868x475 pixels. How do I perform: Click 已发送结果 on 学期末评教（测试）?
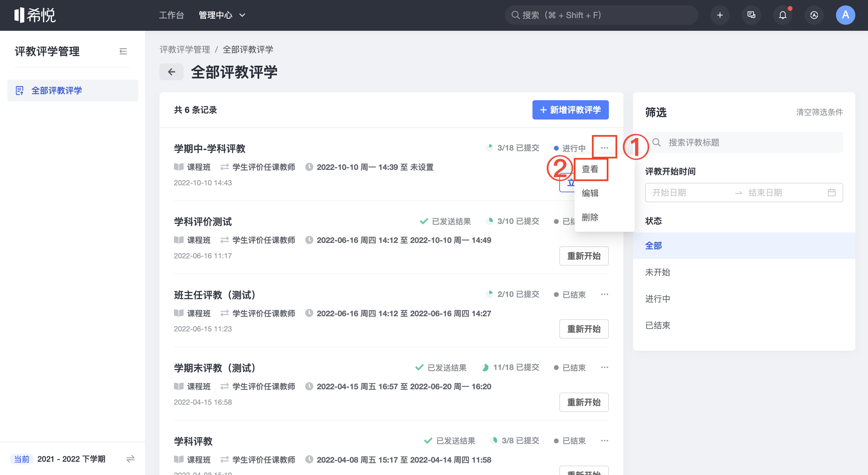coord(441,368)
